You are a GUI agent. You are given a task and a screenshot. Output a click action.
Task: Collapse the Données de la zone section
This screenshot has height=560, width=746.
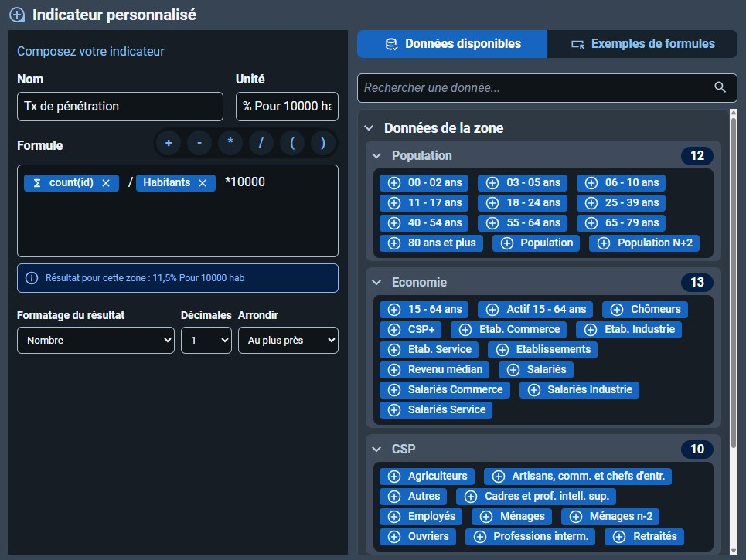pos(369,128)
